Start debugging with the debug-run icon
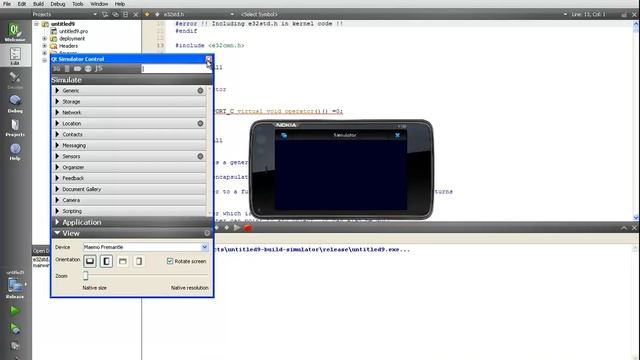640x360 pixels. pyautogui.click(x=14, y=328)
